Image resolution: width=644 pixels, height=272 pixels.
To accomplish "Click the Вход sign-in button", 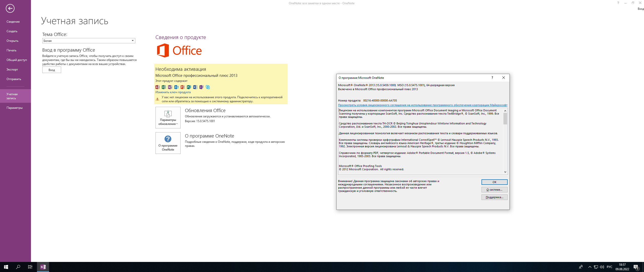I will coord(52,70).
